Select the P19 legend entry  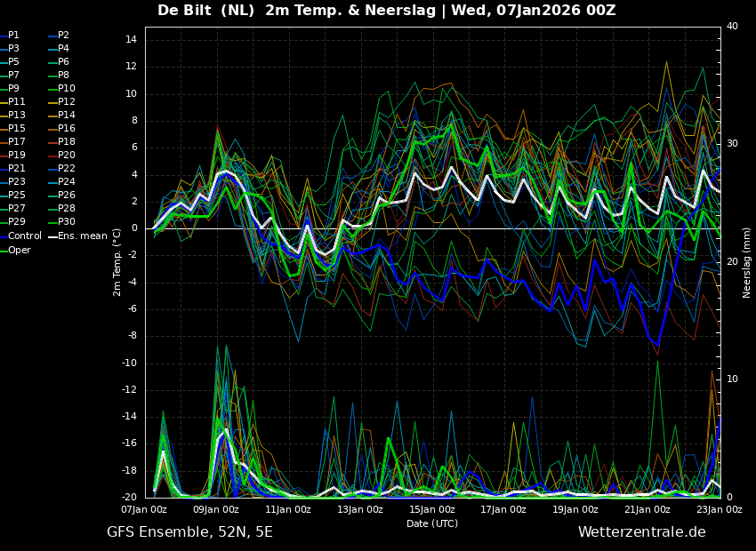12,156
